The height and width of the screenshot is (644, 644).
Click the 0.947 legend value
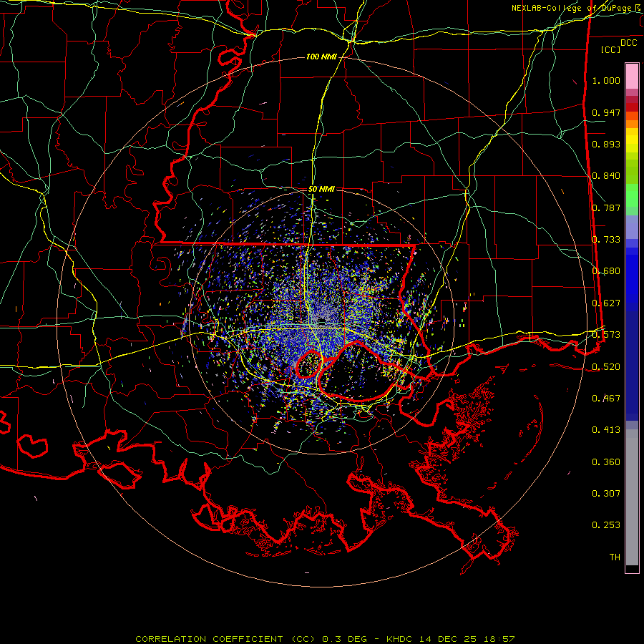tap(606, 112)
